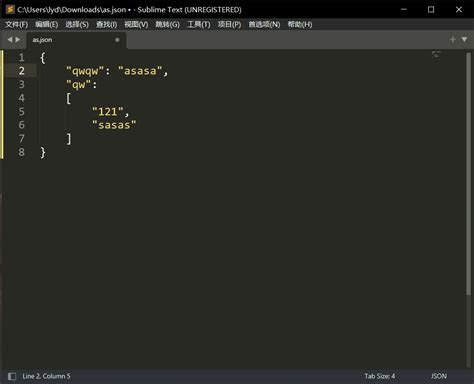Screen dimensions: 474x384
Task: Click the next tab right arrow
Action: tap(18, 40)
